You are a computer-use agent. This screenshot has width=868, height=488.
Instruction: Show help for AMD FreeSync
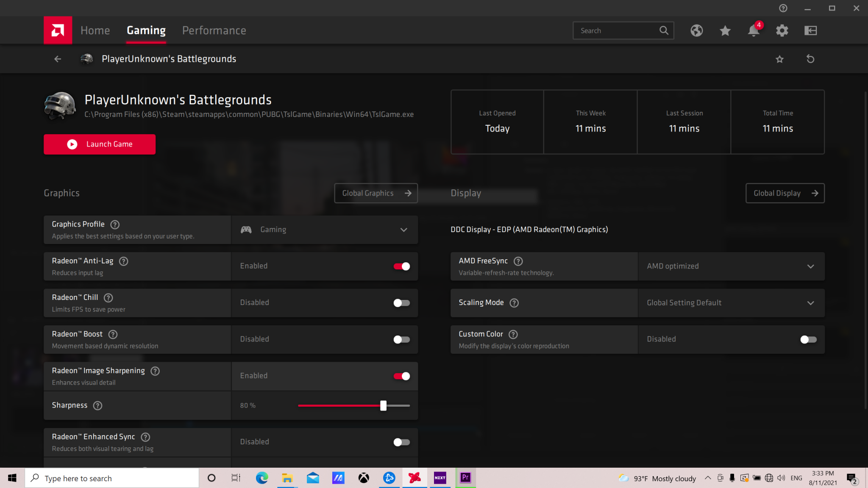coord(518,261)
